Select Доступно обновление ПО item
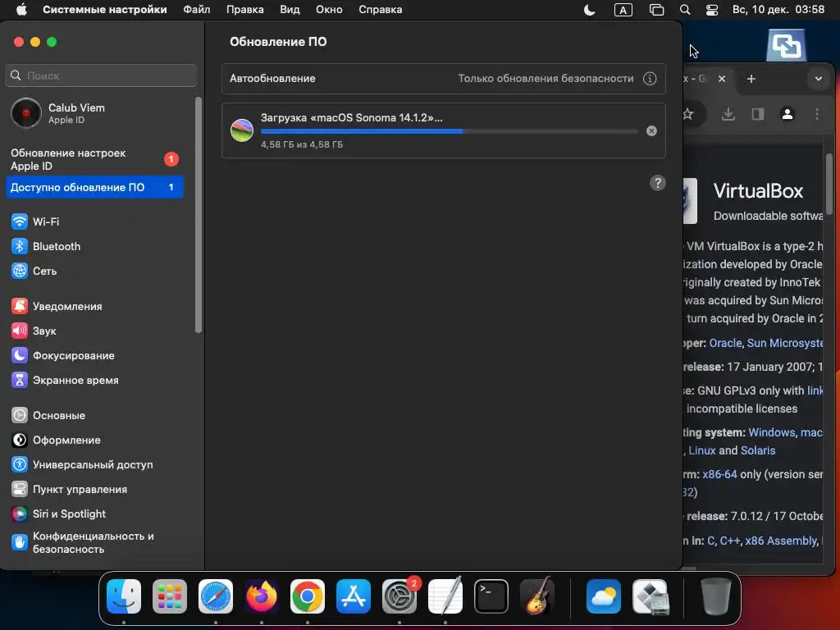Viewport: 840px width, 630px height. pyautogui.click(x=95, y=187)
